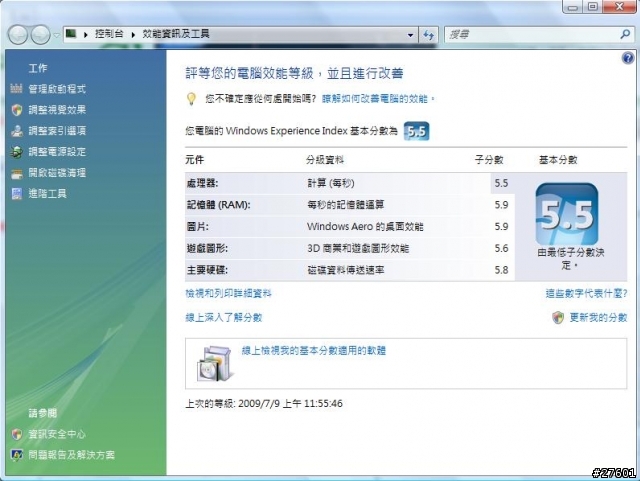The image size is (640, 481).
Task: Select the 圖片 row label
Action: pos(198,227)
